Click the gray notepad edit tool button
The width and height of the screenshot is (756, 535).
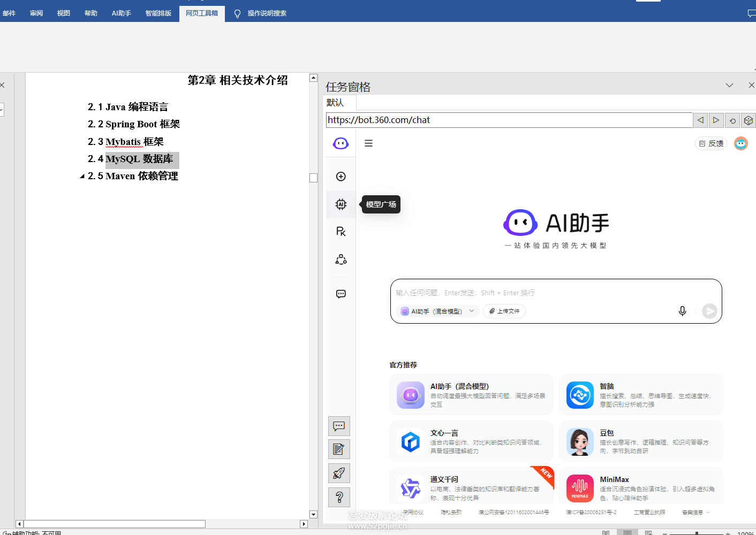click(x=339, y=449)
